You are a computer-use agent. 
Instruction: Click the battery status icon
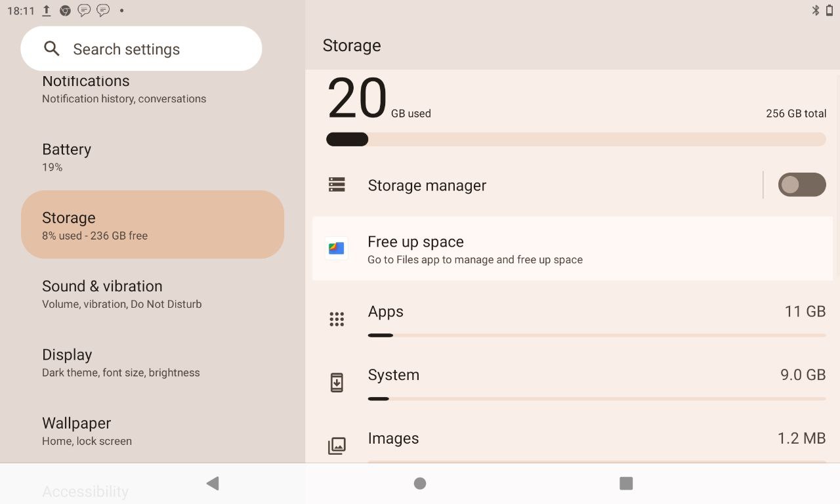click(829, 10)
